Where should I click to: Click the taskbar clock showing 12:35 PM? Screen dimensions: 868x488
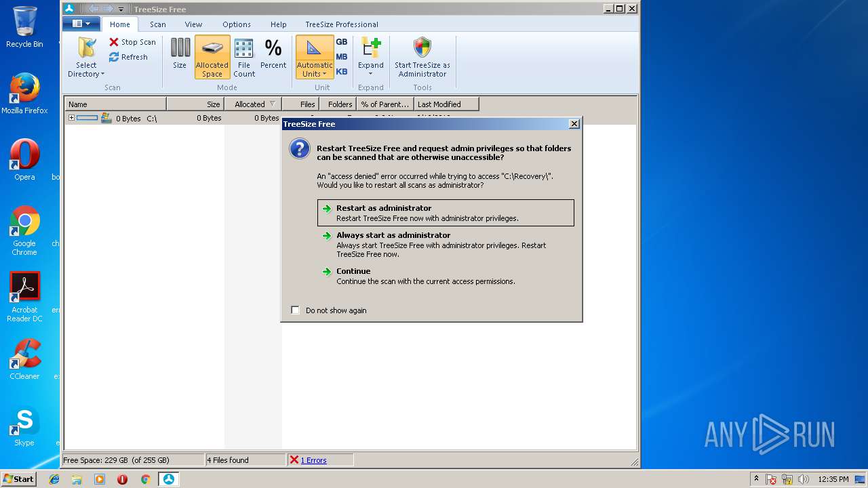click(833, 479)
